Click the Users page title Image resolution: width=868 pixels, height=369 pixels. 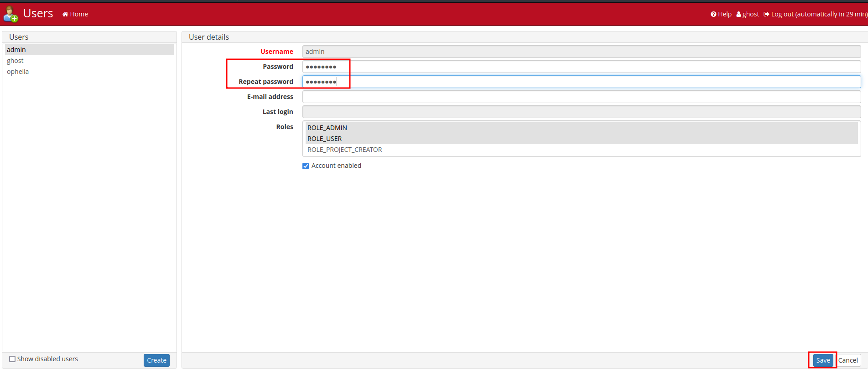coord(38,14)
